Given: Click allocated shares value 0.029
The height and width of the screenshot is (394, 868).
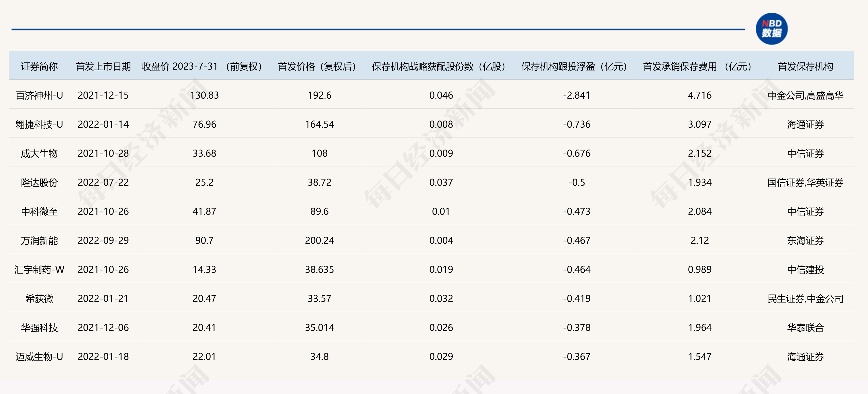Looking at the screenshot, I should (x=441, y=356).
